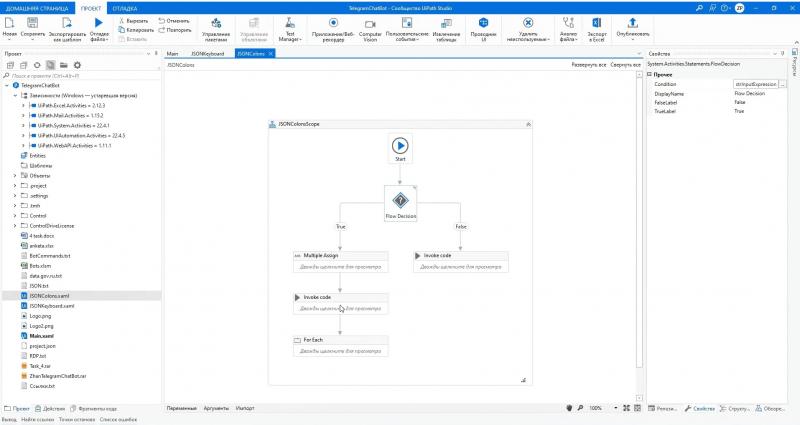Click Fit to screen icon
800x425 pixels.
click(x=627, y=408)
